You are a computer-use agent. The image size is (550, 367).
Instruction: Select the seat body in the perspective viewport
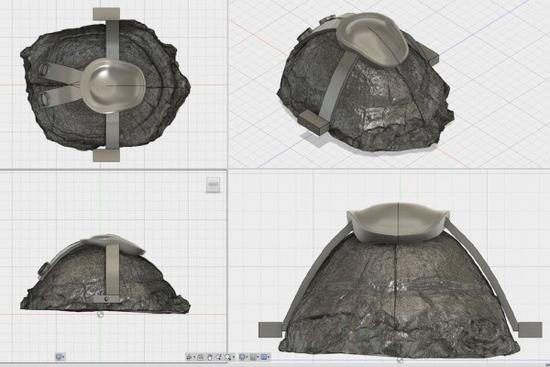pyautogui.click(x=372, y=39)
